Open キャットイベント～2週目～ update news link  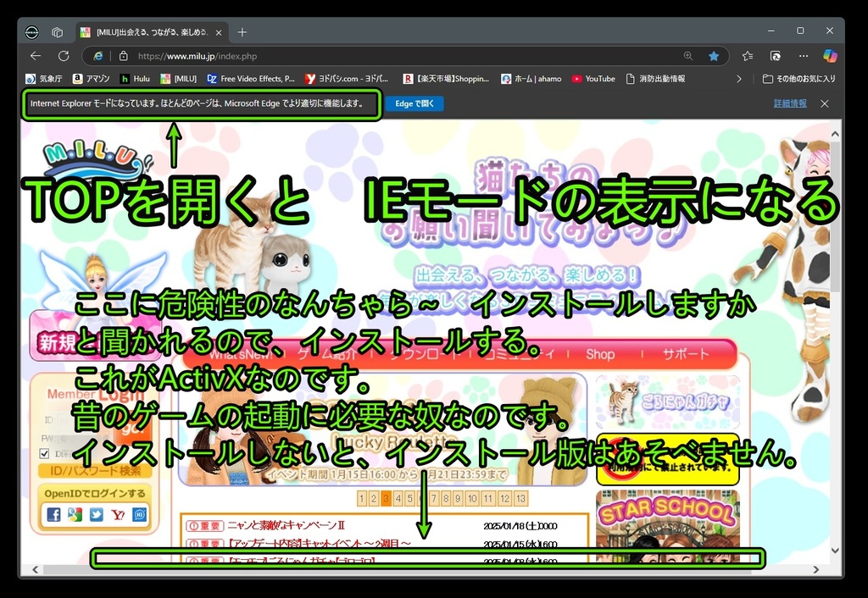point(320,544)
